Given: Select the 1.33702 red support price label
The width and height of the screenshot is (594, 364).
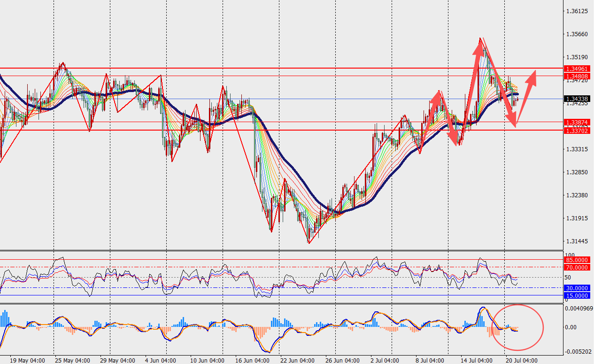Looking at the screenshot, I should 577,131.
